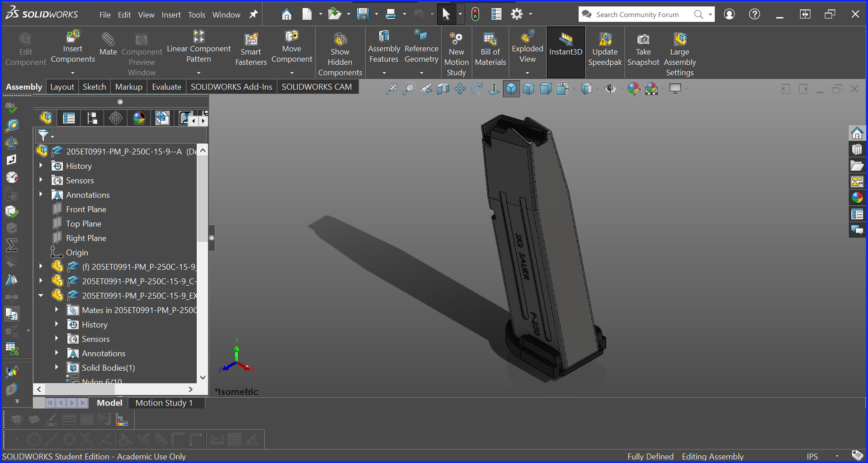
Task: Insert a Bill of Materials
Action: (x=490, y=50)
